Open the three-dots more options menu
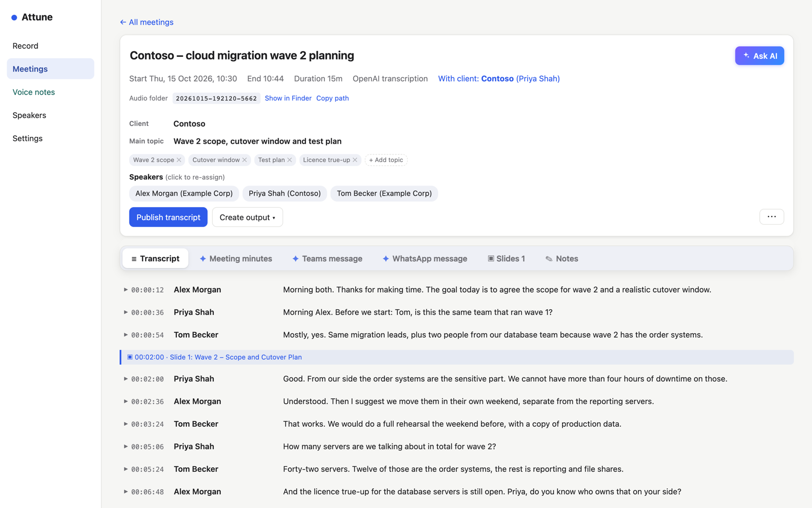812x508 pixels. click(771, 217)
